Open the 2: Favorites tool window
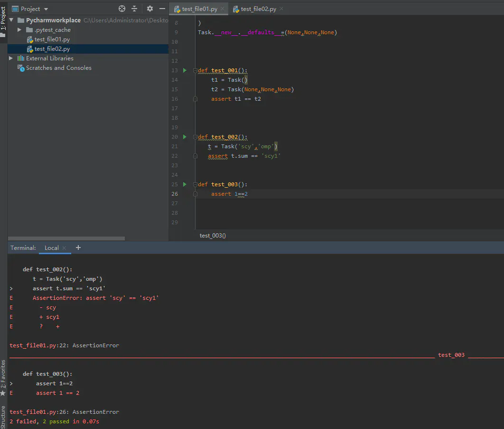The height and width of the screenshot is (429, 504). tap(3, 377)
